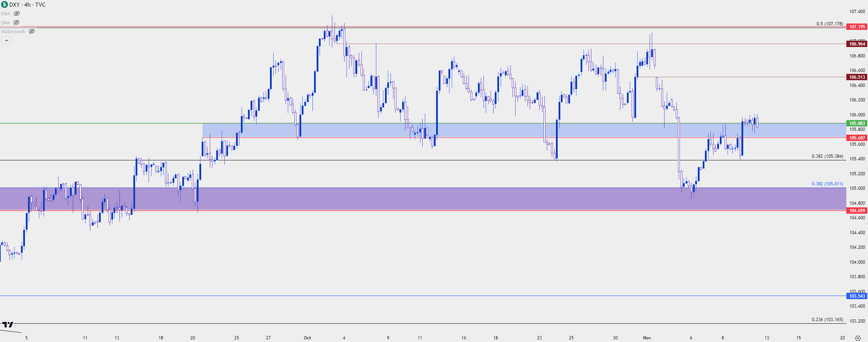Click the TVC data source label
This screenshot has width=868, height=342.
click(40, 5)
